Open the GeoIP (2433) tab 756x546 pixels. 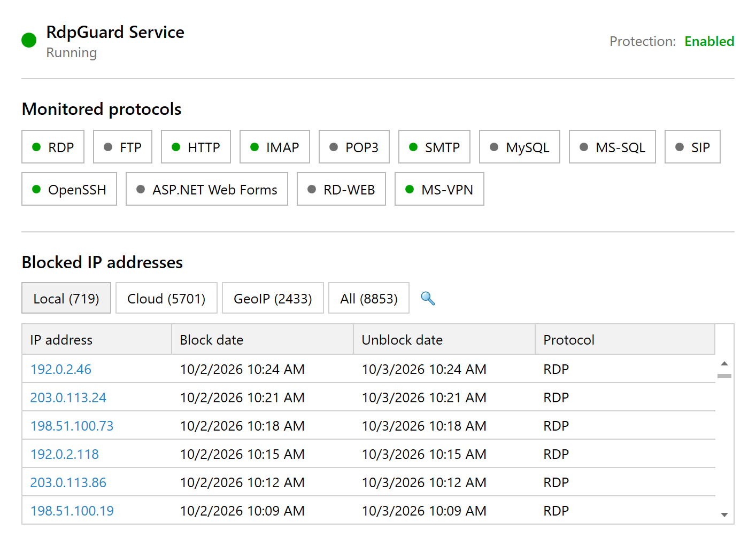coord(273,298)
